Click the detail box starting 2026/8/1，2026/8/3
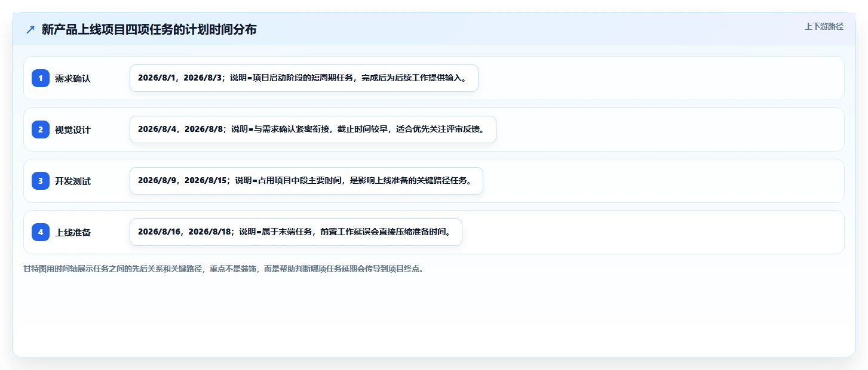The width and height of the screenshot is (868, 370). (304, 78)
